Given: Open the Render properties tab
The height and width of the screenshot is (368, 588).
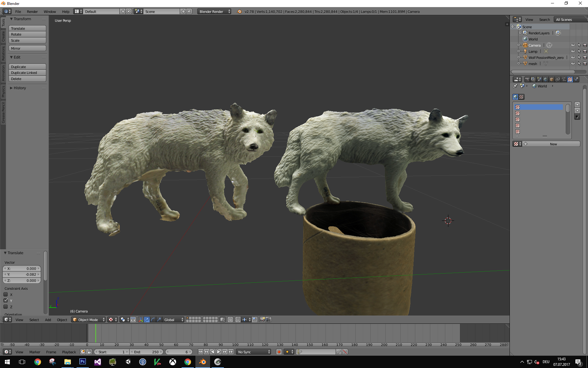Looking at the screenshot, I should coord(527,79).
